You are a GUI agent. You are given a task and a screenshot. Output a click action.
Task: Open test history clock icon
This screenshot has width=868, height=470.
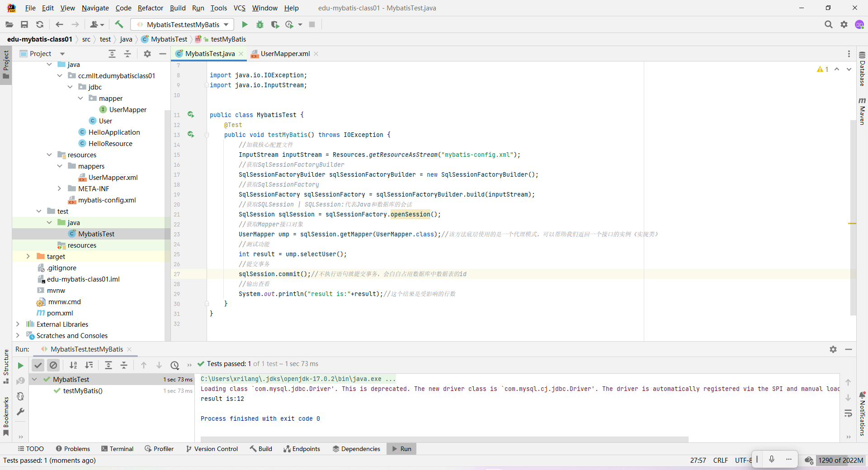coord(175,365)
